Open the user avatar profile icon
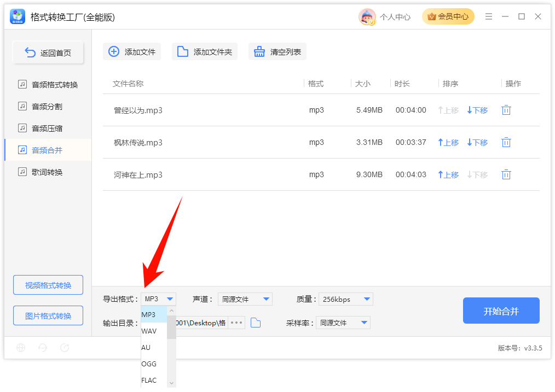 pos(367,16)
